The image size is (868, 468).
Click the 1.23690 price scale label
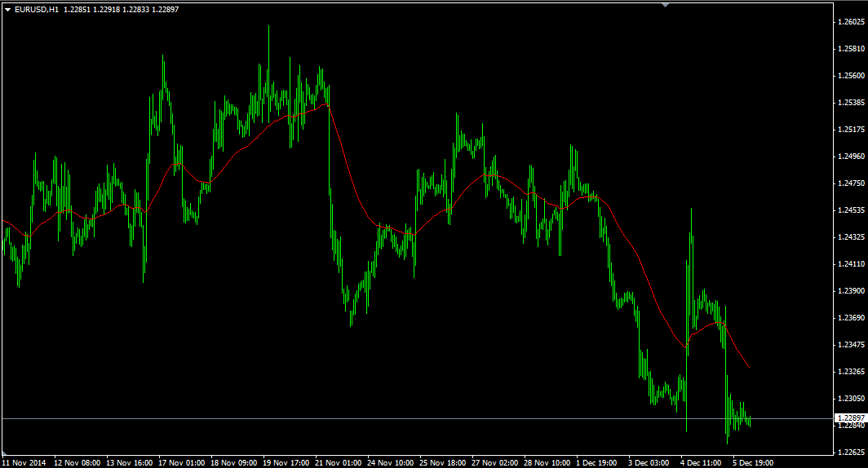(x=852, y=318)
